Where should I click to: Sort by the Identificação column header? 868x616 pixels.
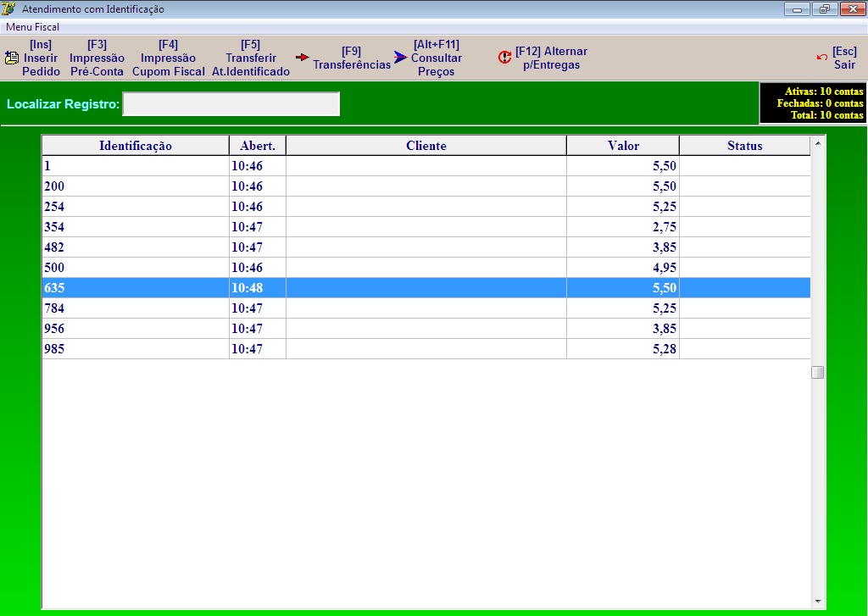[x=136, y=146]
